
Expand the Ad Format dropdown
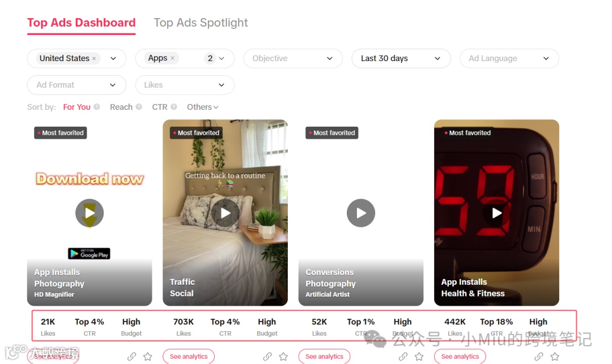click(x=76, y=85)
